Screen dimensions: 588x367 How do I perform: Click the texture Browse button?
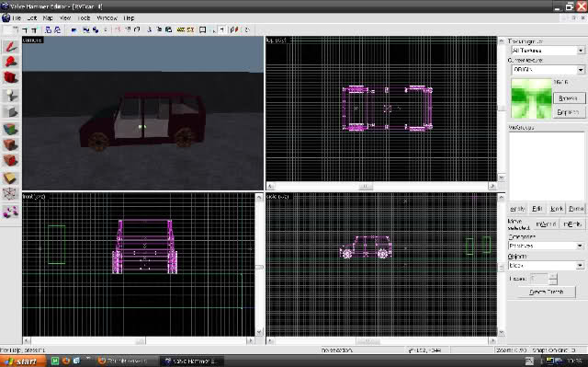[569, 98]
